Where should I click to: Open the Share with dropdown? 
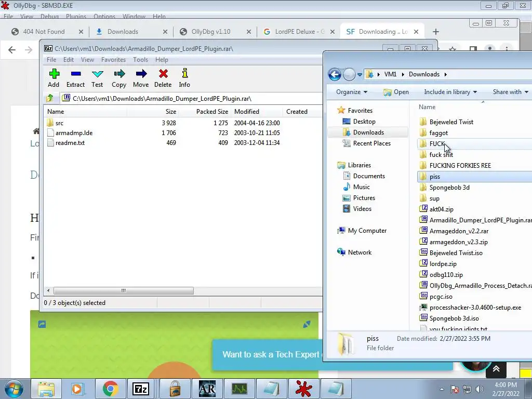(x=511, y=92)
